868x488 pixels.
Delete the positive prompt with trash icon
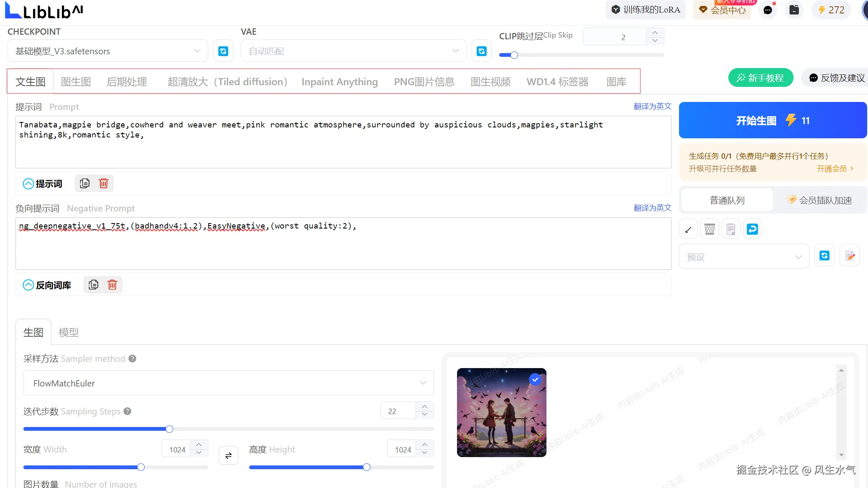pyautogui.click(x=103, y=183)
